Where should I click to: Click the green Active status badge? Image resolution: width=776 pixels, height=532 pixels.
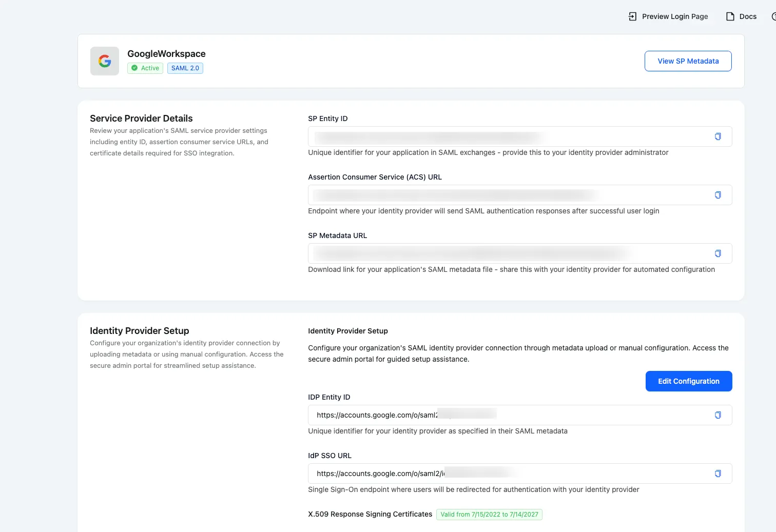coord(145,68)
